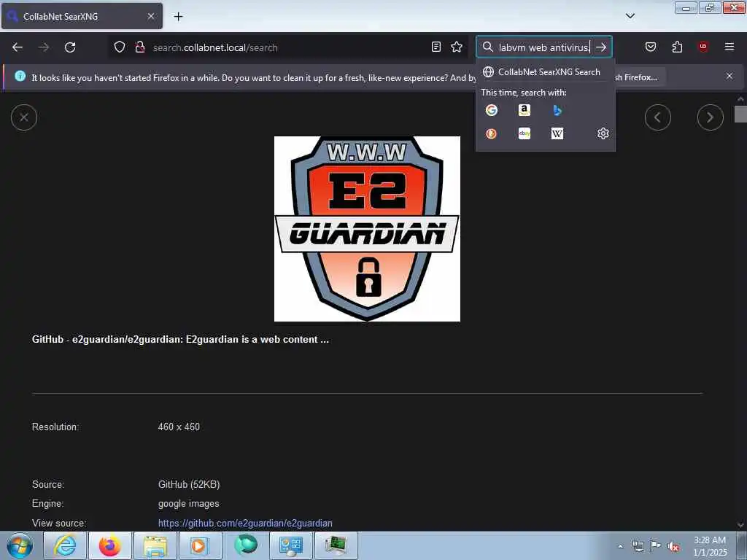The image size is (747, 560).
Task: Go back with the browser back arrow
Action: (18, 47)
